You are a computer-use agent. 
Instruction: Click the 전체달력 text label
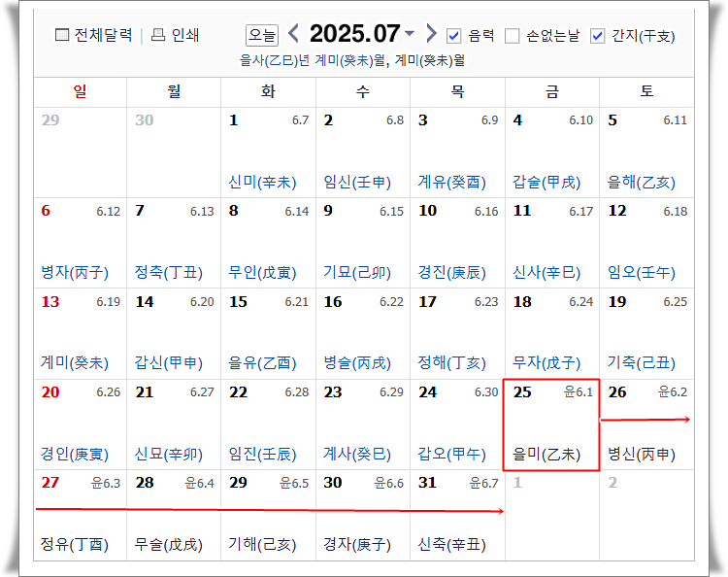pyautogui.click(x=104, y=35)
